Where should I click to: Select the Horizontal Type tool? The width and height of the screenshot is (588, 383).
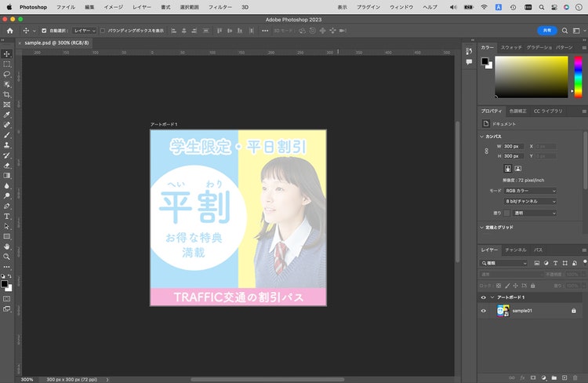(x=7, y=217)
